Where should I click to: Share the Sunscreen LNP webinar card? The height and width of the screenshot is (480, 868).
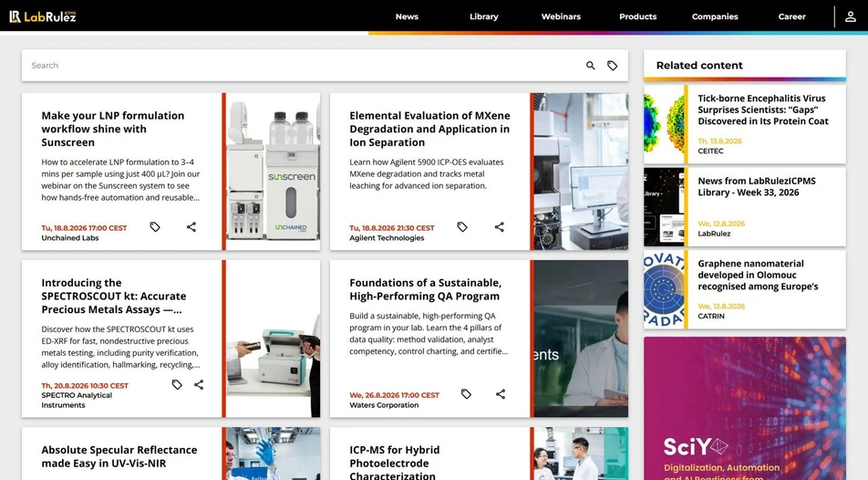pyautogui.click(x=191, y=226)
